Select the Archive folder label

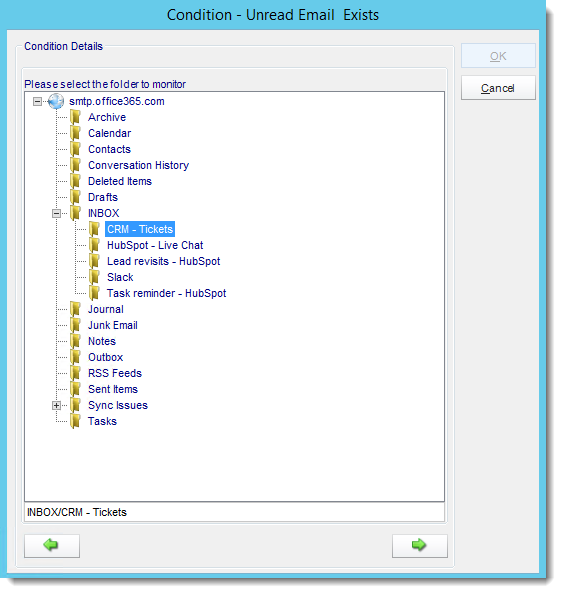tap(107, 117)
